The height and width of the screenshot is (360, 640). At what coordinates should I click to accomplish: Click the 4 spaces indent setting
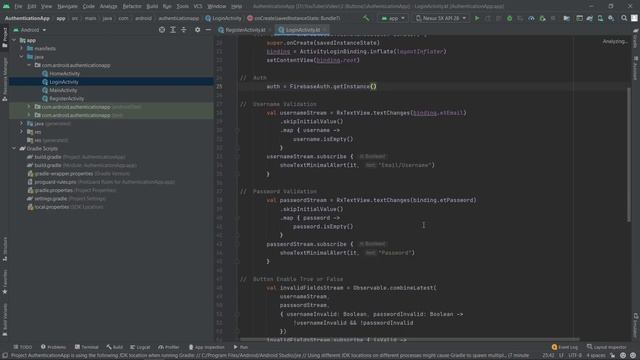pyautogui.click(x=596, y=356)
